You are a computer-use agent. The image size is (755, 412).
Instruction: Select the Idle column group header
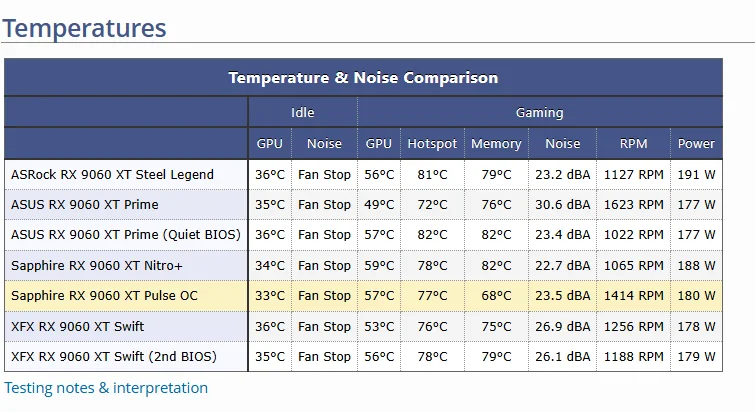[302, 112]
